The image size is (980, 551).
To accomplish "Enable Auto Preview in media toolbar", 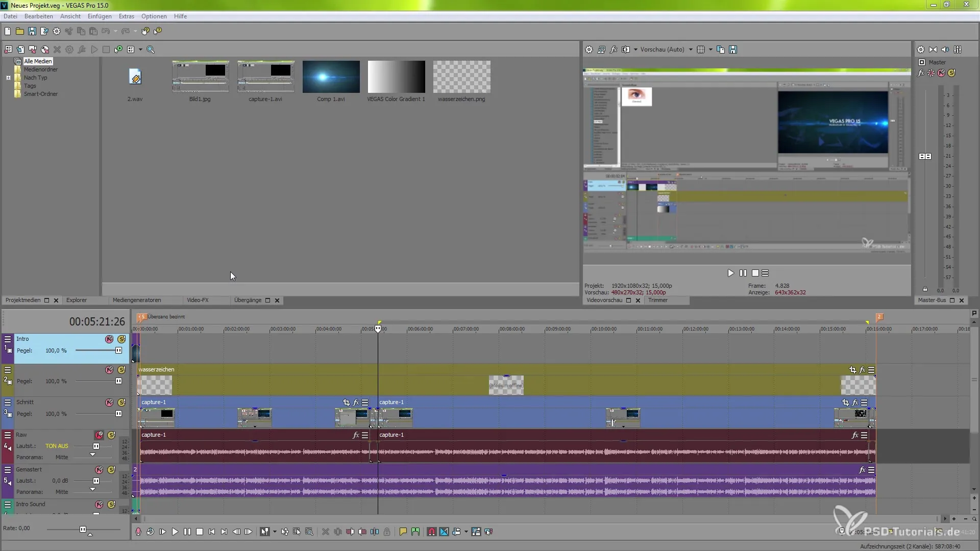I will pos(118,49).
